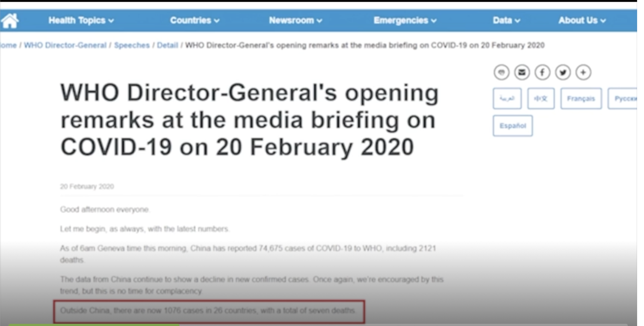The width and height of the screenshot is (644, 326).
Task: Click the paragraph starting "As of 6am Geneva time"
Action: 248,254
